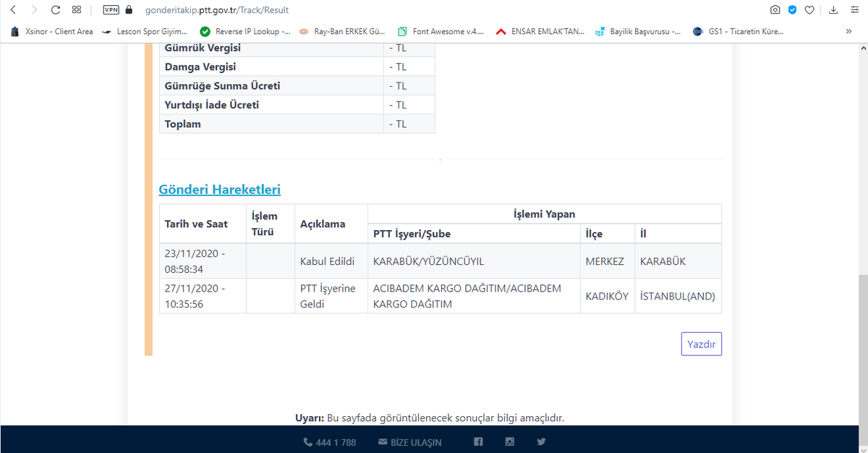Select the İSTANBUL(AND) province cell

tap(678, 296)
